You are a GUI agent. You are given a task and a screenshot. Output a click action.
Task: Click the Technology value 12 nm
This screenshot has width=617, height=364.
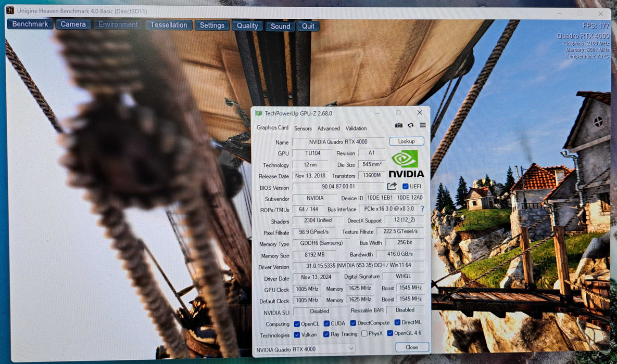pyautogui.click(x=310, y=164)
